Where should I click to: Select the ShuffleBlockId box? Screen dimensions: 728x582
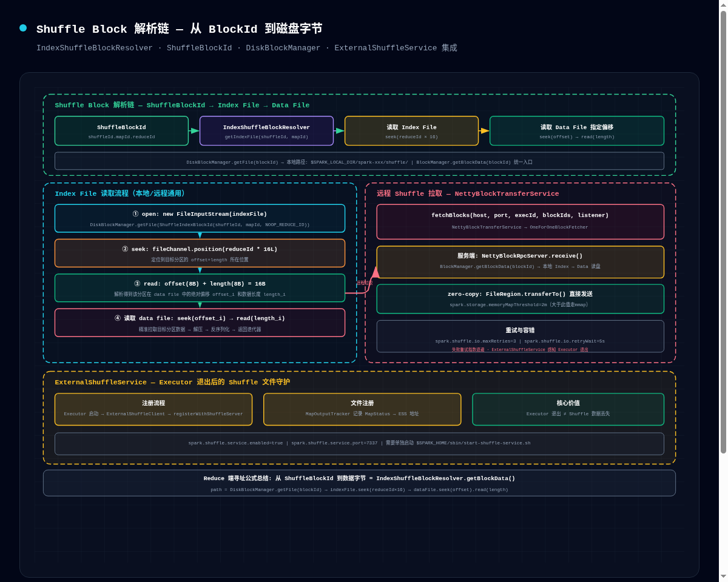coord(121,131)
